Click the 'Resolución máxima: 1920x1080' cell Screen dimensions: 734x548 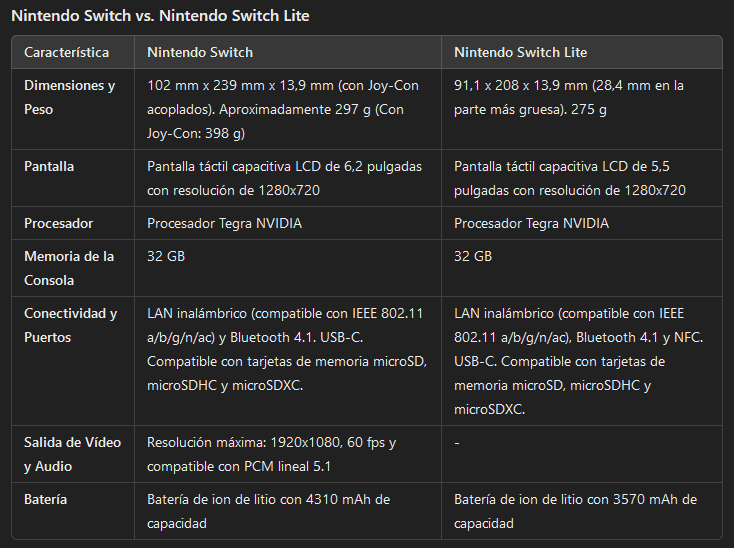pos(271,454)
